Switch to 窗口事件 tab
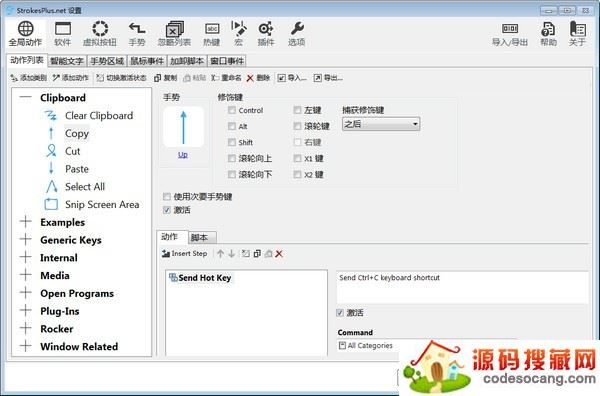600x396 pixels. (227, 61)
